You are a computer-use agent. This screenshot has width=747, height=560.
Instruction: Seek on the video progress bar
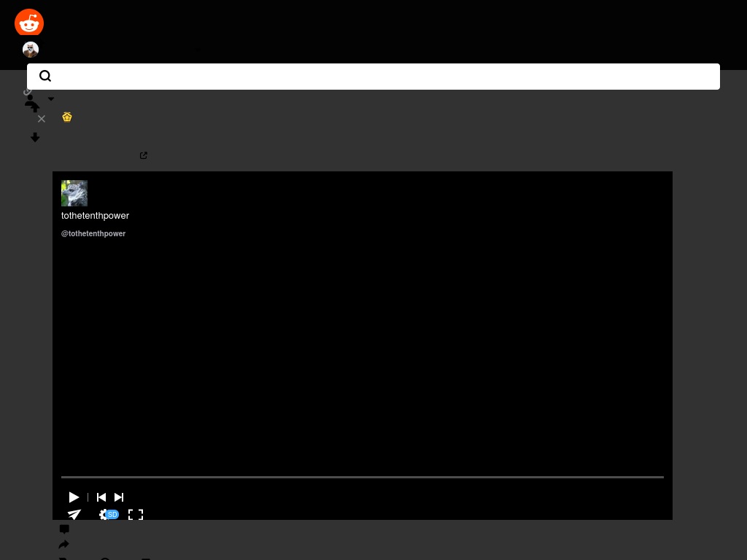[362, 477]
